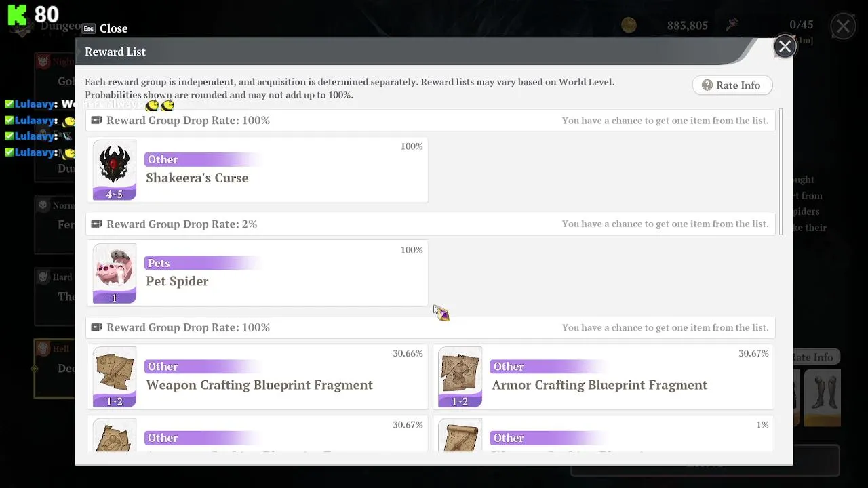Click Armor Crafting Blueprint Fragment name text
This screenshot has width=868, height=488.
(x=599, y=385)
